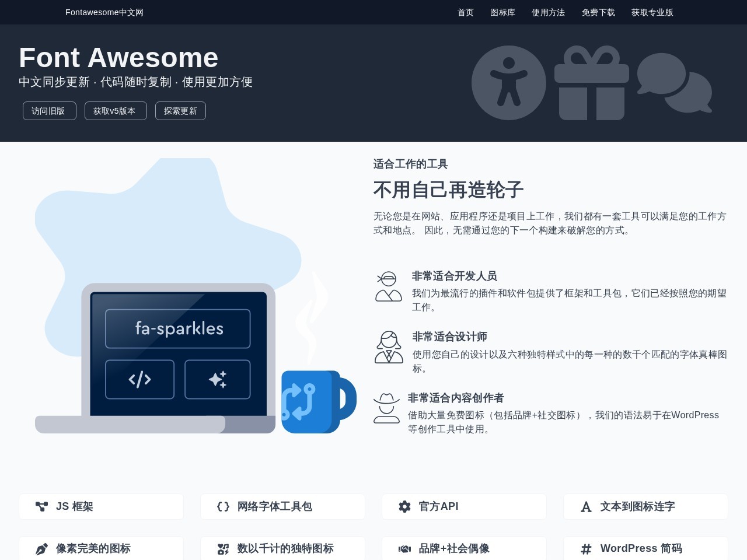The width and height of the screenshot is (747, 560).
Task: Click the sparkles tile on laptop illustration
Action: coord(218,380)
